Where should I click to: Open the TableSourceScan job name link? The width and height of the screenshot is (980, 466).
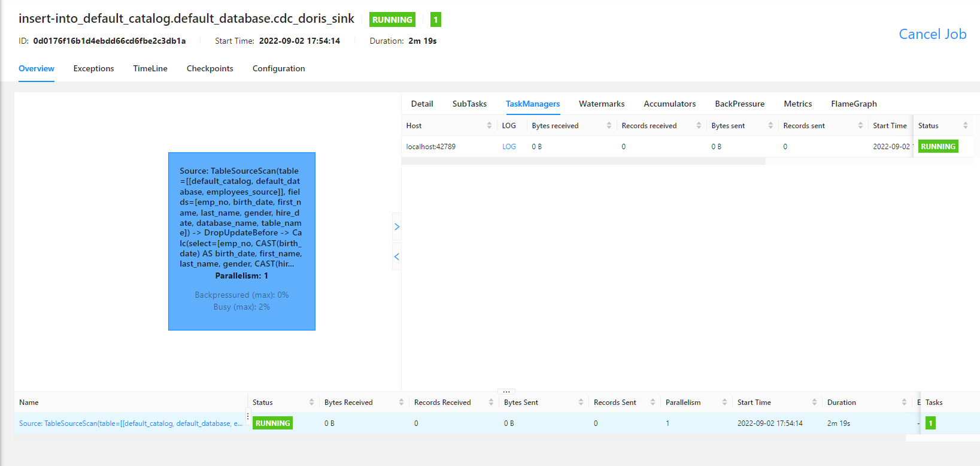coord(131,423)
